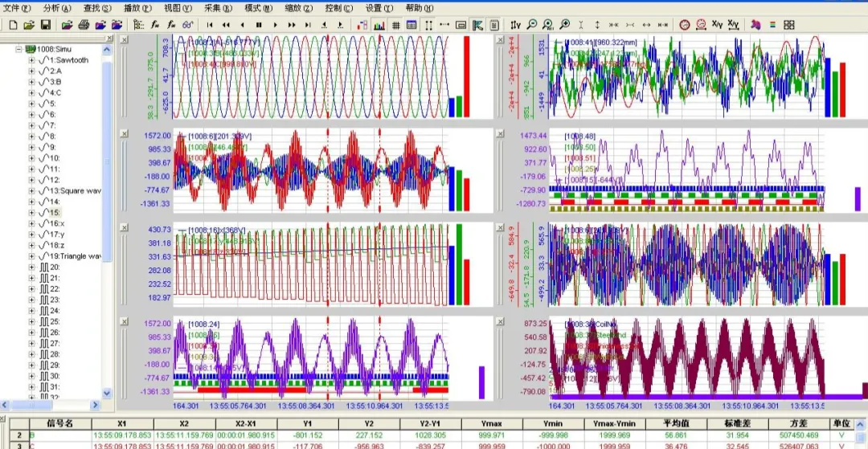The width and height of the screenshot is (868, 449).
Task: Click the Y-axis autoscale icon
Action: (x=515, y=25)
